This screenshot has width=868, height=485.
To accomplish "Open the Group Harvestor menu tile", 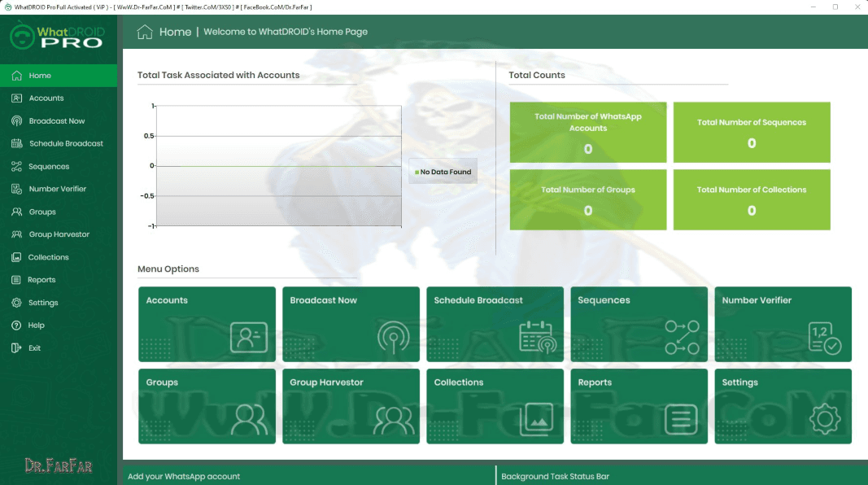I will [x=351, y=406].
